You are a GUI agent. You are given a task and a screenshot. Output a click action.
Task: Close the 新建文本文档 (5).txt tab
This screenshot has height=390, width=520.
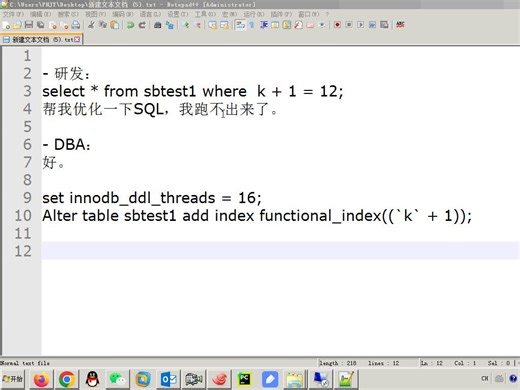pyautogui.click(x=77, y=40)
